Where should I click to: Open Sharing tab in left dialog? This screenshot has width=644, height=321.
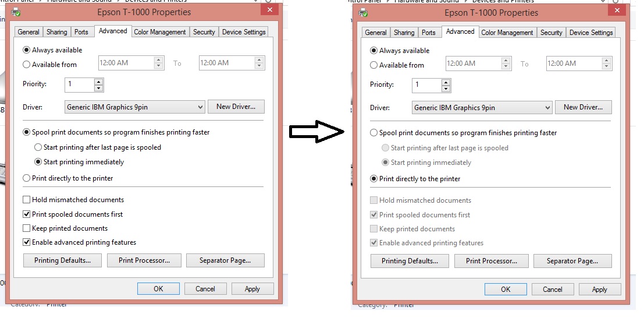click(x=56, y=31)
